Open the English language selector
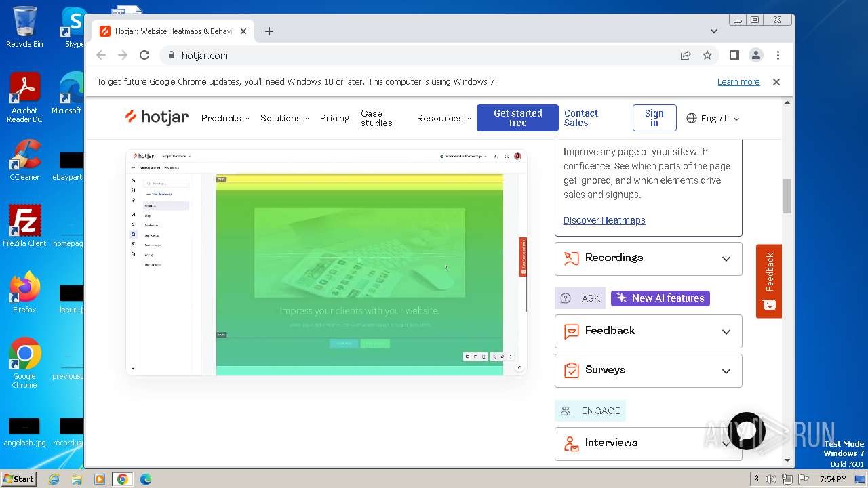Screen dimensions: 868x488 (x=713, y=118)
